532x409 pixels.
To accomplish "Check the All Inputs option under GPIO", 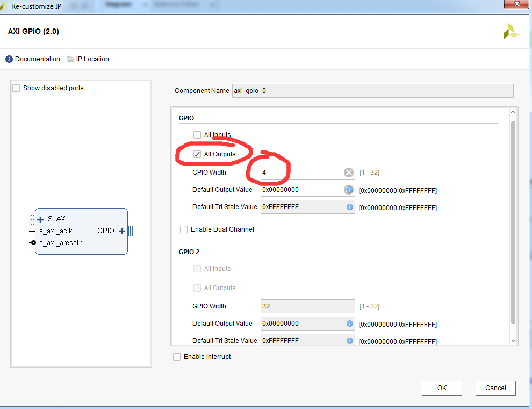I will (197, 135).
